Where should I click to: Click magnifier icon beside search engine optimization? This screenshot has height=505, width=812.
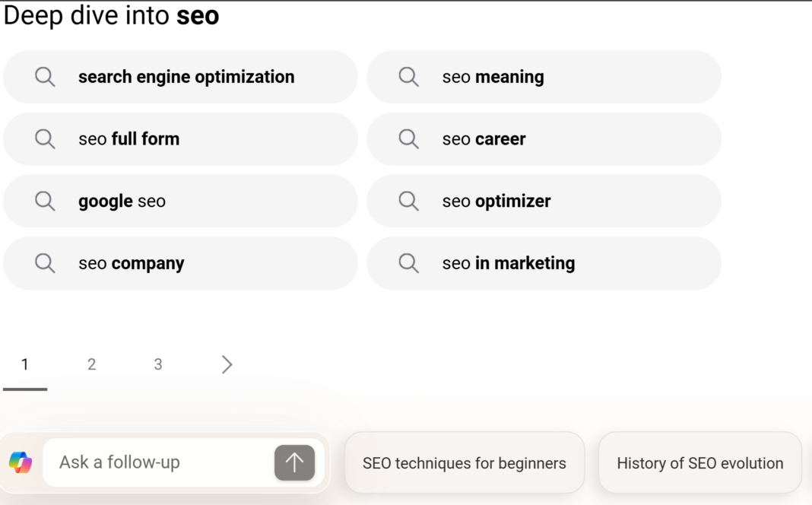45,77
